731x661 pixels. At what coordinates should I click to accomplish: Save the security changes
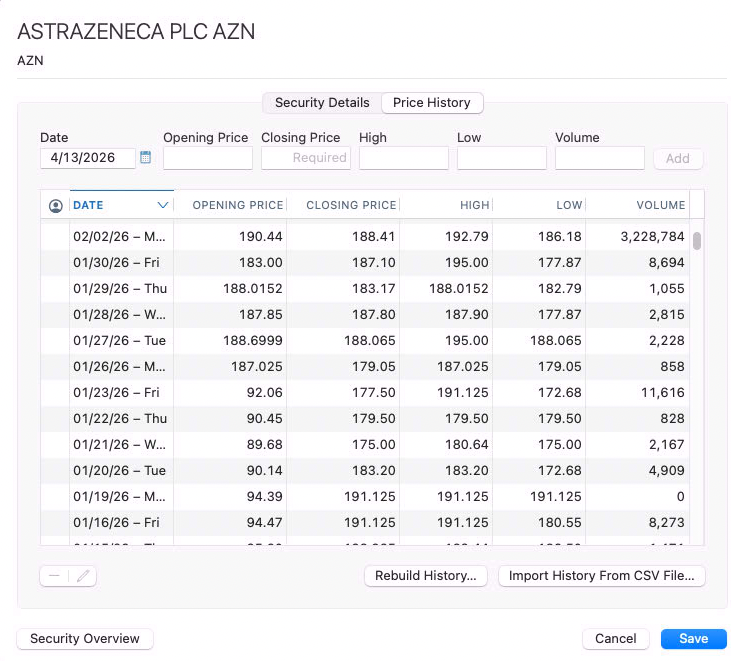coord(693,639)
